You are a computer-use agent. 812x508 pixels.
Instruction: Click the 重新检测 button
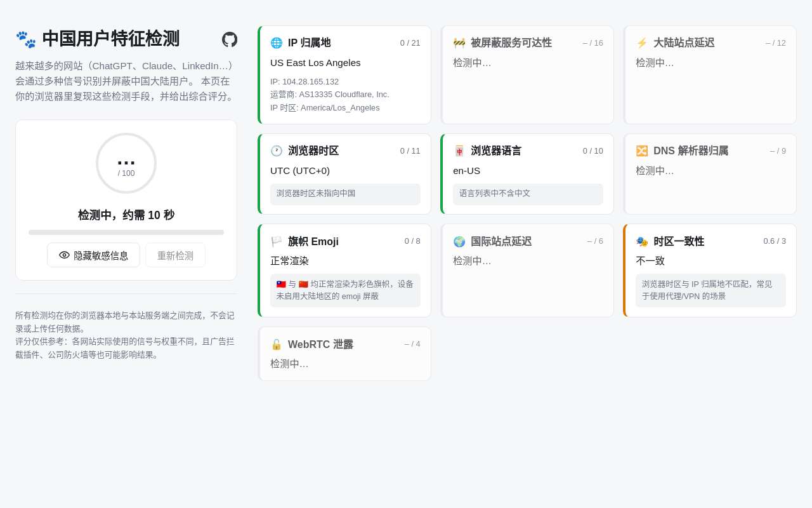(x=175, y=255)
